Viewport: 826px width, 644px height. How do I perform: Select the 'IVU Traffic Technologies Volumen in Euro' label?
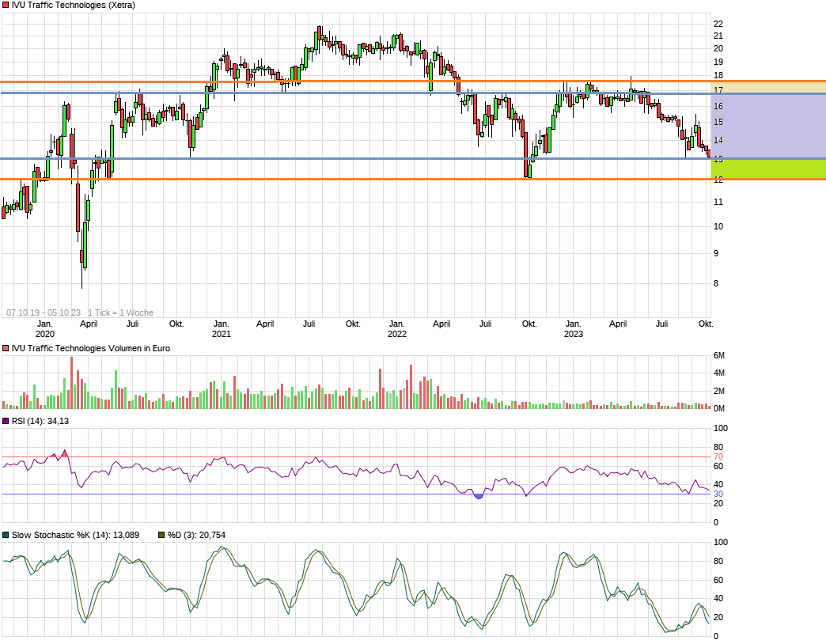91,349
